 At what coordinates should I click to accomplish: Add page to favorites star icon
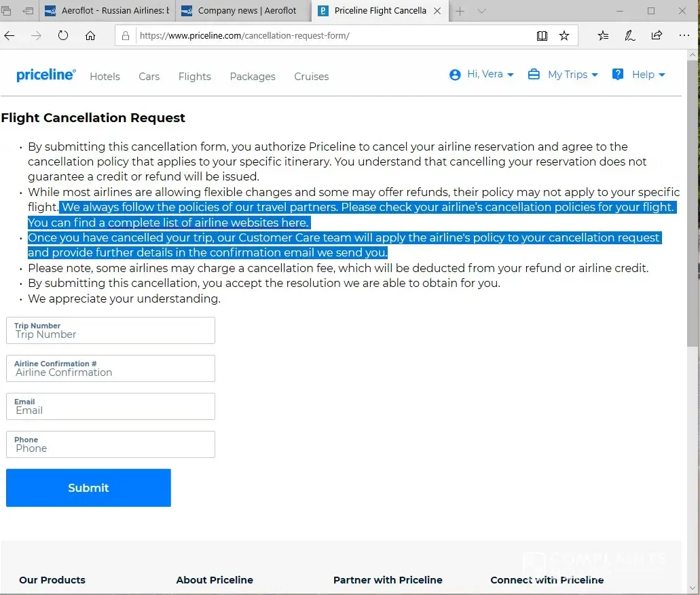564,36
